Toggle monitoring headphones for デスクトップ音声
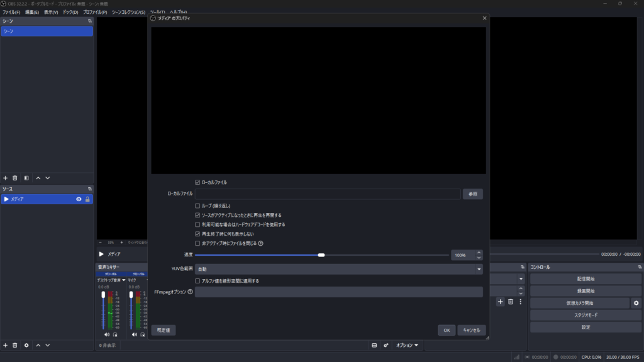644x362 pixels. [115, 334]
